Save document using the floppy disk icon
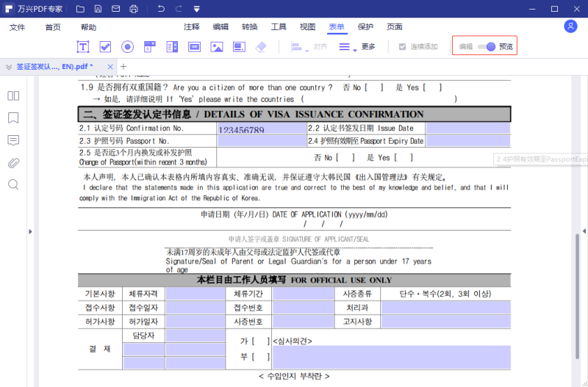The height and width of the screenshot is (387, 588). [98, 9]
